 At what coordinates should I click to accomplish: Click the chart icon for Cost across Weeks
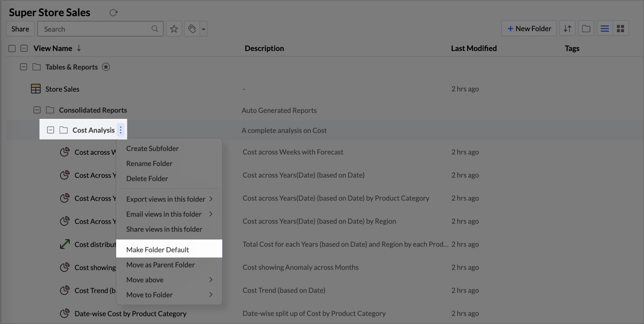[x=64, y=152]
